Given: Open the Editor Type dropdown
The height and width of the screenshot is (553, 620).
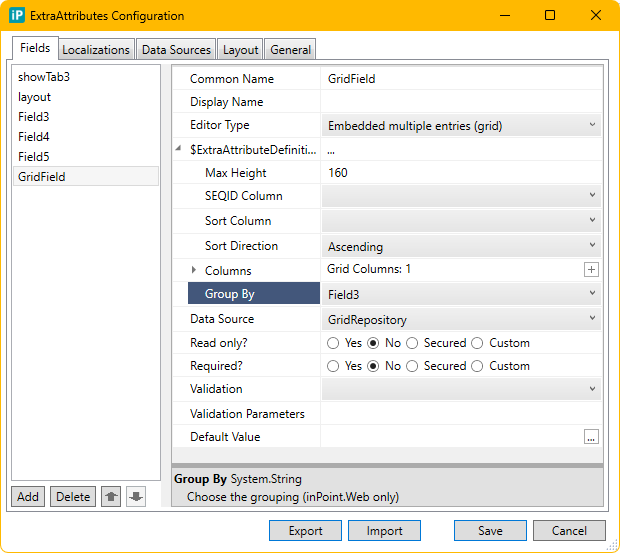Looking at the screenshot, I should pos(461,126).
